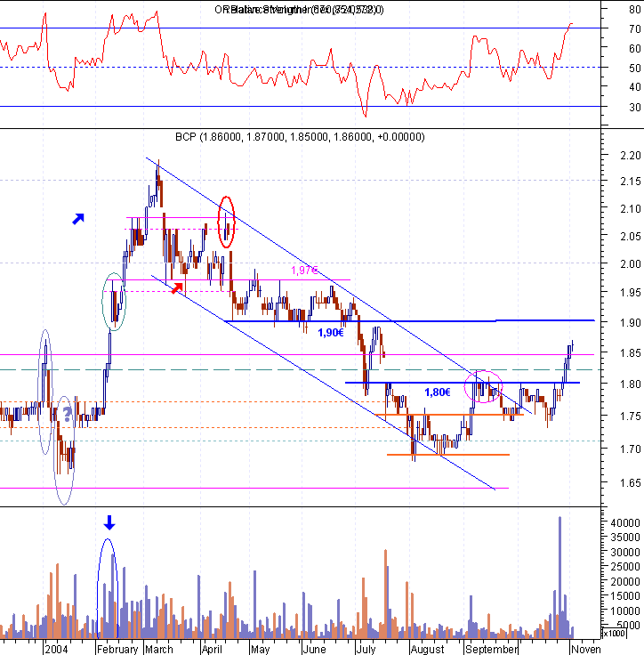Image resolution: width=644 pixels, height=655 pixels.
Task: Click the March label on time axis
Action: (x=159, y=649)
